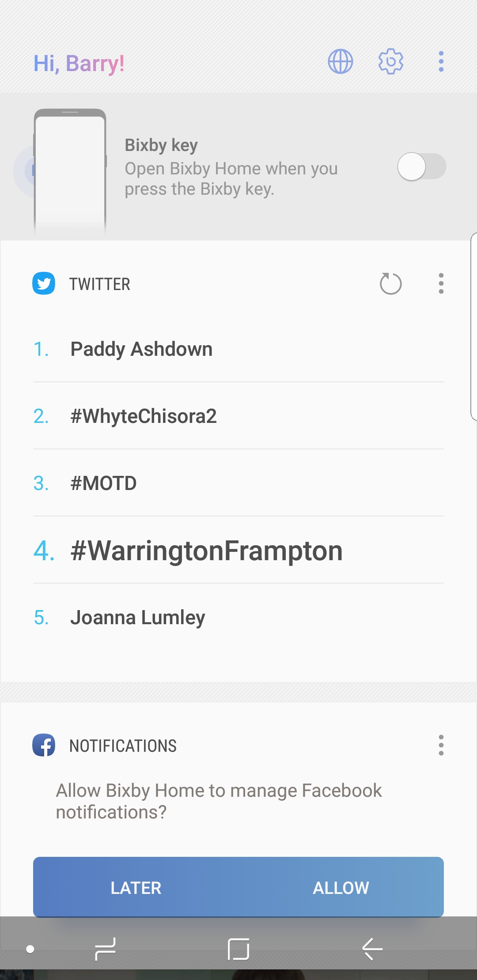This screenshot has height=980, width=477.
Task: Tap the Bixby key phone illustration
Action: (70, 171)
